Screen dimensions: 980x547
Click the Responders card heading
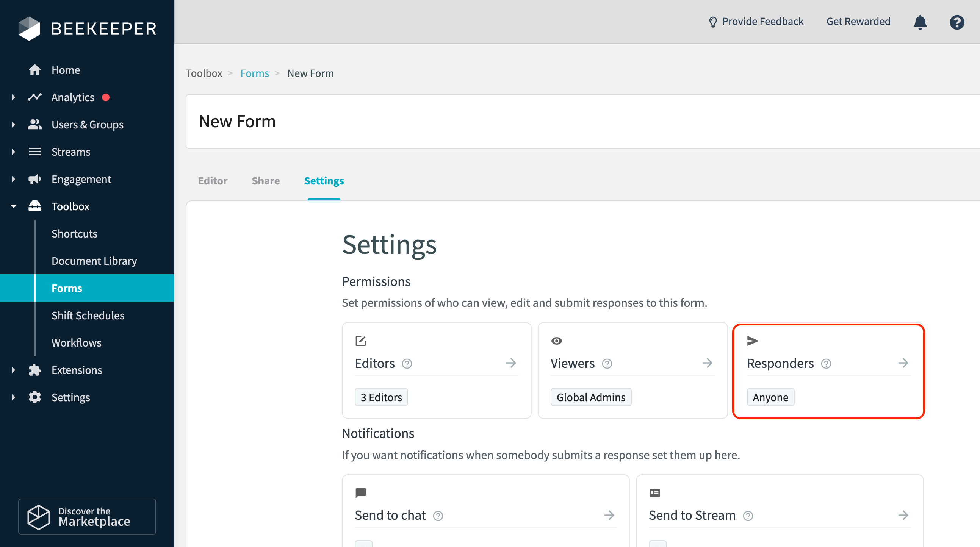click(x=780, y=363)
